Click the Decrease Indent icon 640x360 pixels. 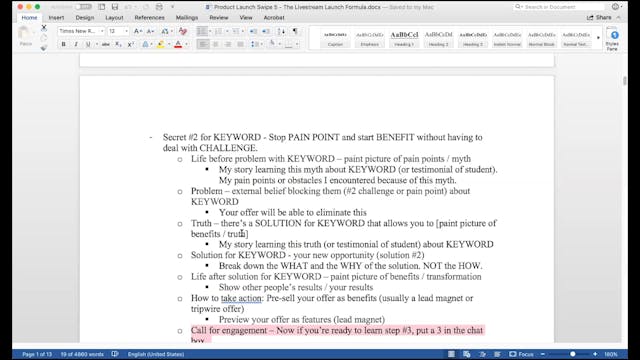click(x=253, y=31)
